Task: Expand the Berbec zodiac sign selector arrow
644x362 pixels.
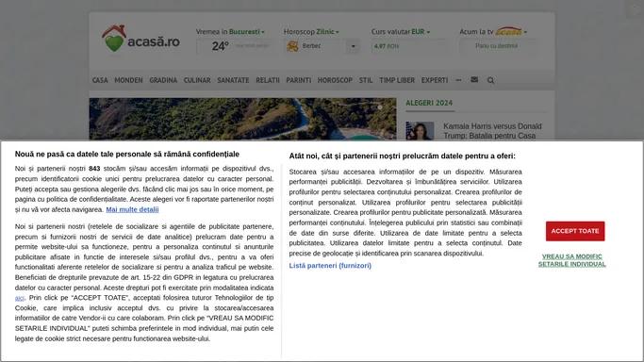Action: point(353,46)
